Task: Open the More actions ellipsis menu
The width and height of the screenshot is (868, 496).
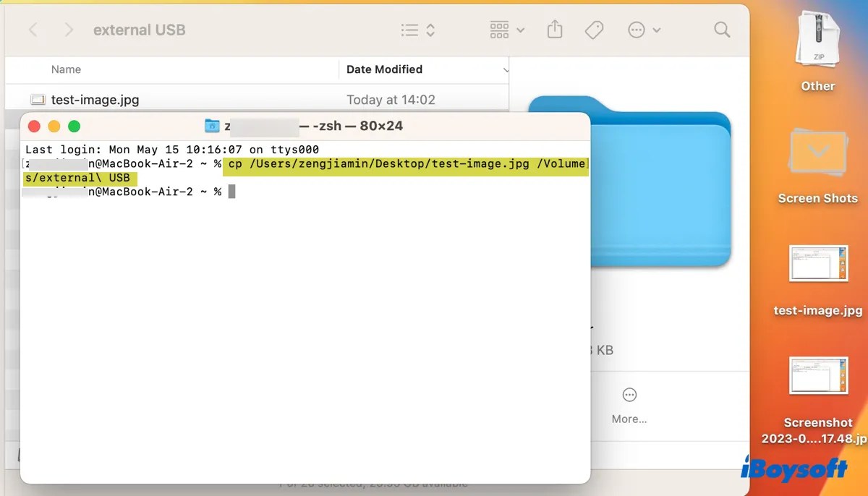Action: tap(636, 30)
